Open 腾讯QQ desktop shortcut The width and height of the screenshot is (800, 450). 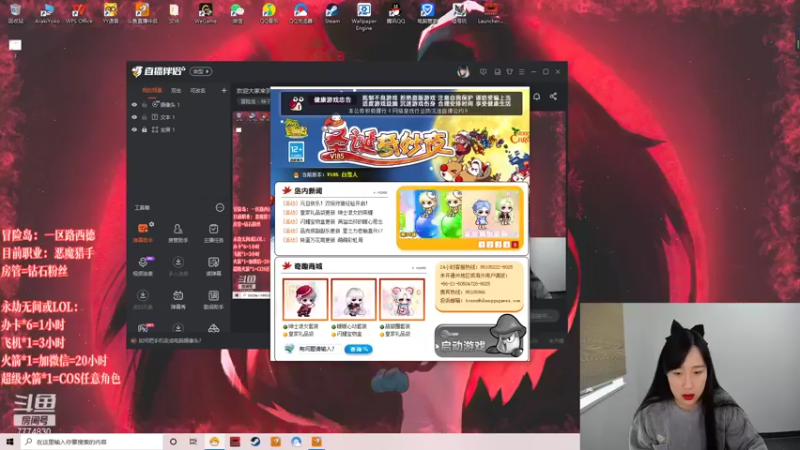[395, 13]
